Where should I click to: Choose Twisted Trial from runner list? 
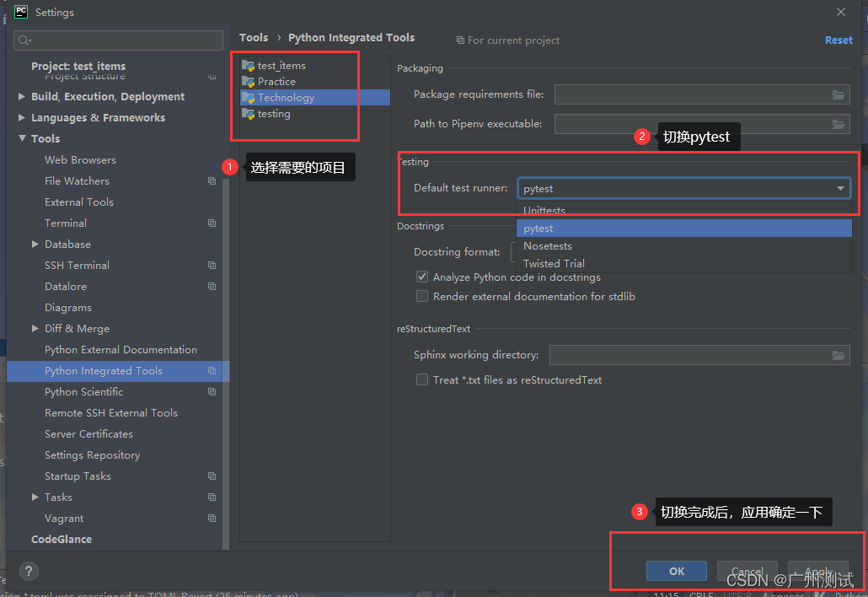(x=684, y=264)
